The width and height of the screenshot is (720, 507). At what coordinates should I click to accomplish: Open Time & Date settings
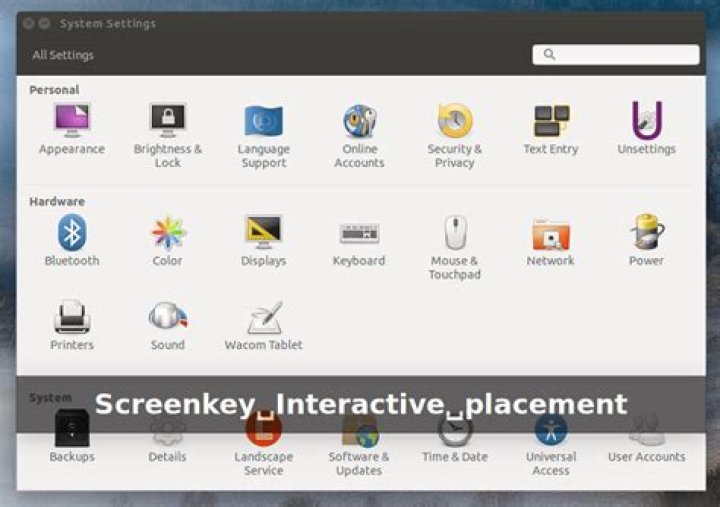pyautogui.click(x=455, y=439)
